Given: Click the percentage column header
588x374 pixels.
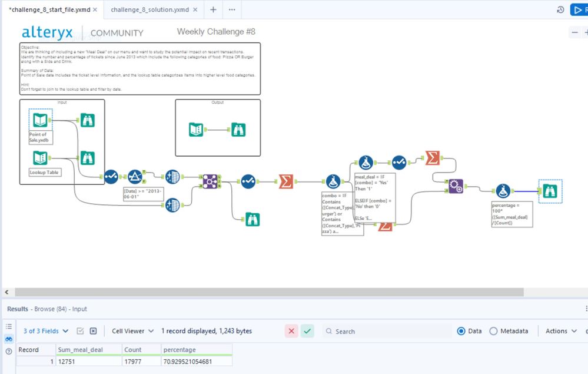Looking at the screenshot, I should [x=197, y=350].
